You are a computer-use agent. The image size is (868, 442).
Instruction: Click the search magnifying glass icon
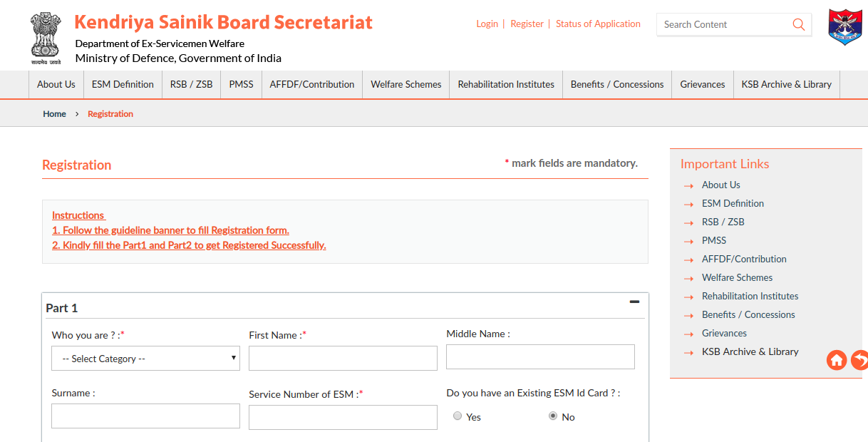(798, 24)
